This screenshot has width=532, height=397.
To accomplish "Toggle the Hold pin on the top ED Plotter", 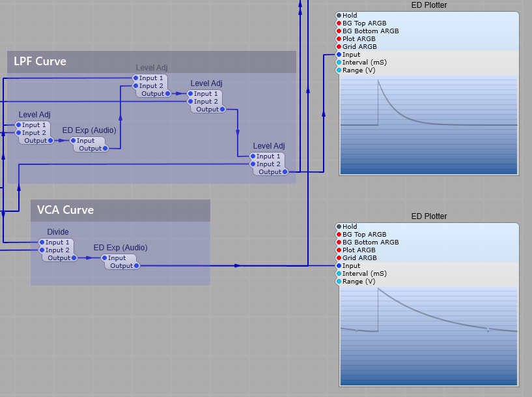I will [x=340, y=15].
